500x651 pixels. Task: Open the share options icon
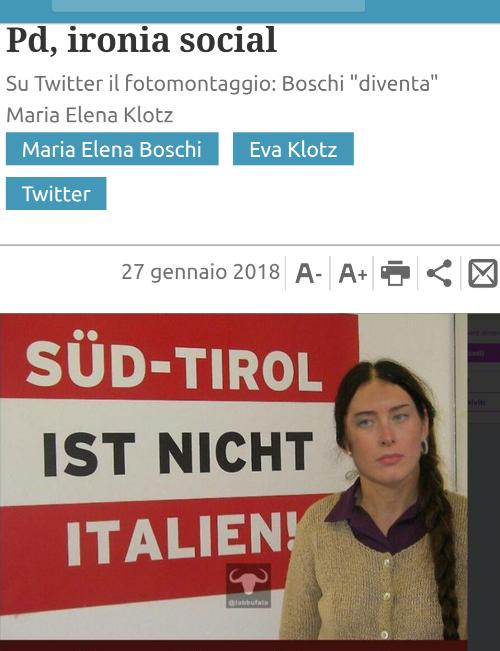point(439,273)
